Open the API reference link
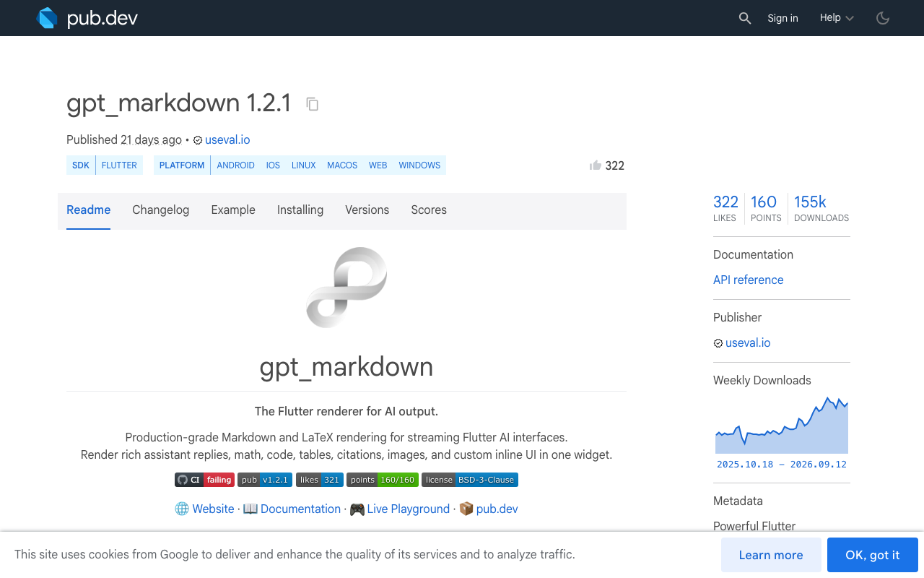 (748, 280)
